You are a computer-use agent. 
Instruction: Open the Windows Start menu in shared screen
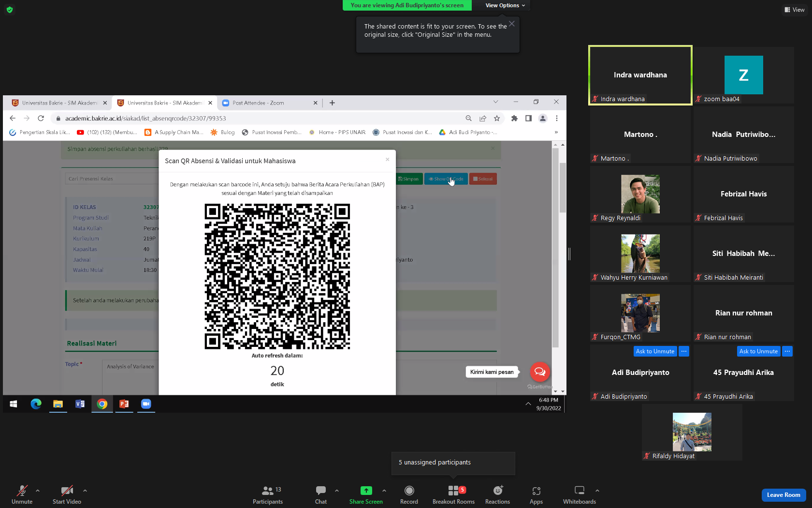tap(14, 404)
